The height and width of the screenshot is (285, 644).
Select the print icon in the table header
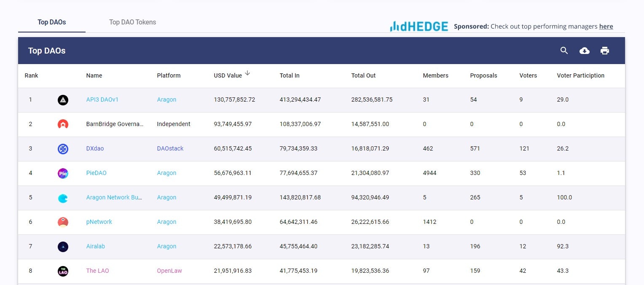[605, 51]
